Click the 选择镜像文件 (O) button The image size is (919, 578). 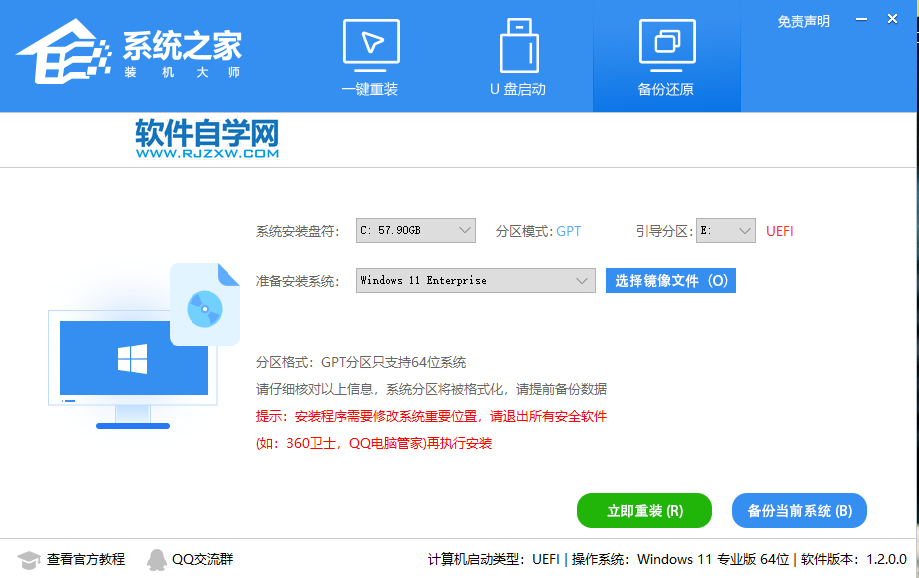670,280
